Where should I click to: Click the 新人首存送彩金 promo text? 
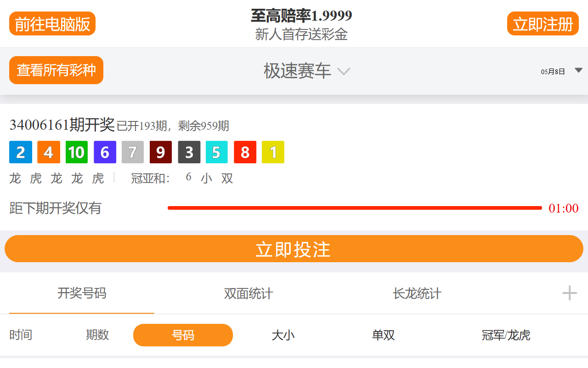click(x=301, y=34)
